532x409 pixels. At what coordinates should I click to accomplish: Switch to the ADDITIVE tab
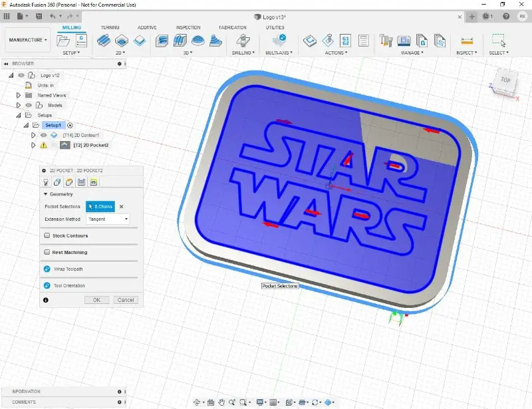click(x=147, y=27)
